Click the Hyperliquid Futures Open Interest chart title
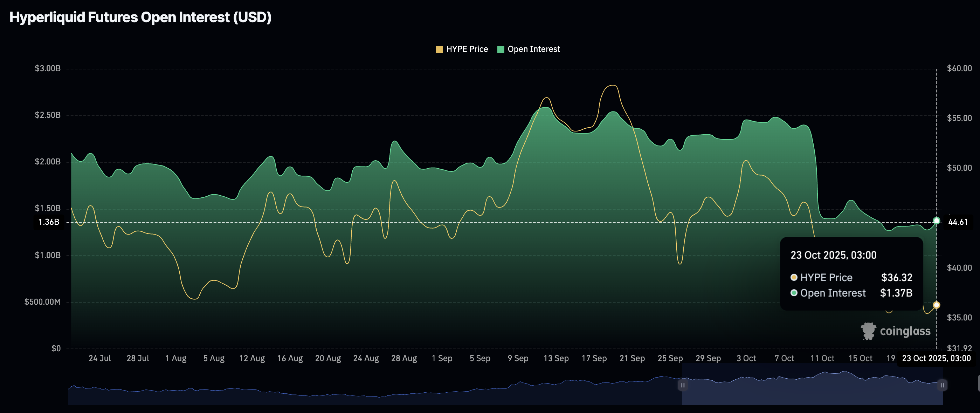 click(140, 18)
